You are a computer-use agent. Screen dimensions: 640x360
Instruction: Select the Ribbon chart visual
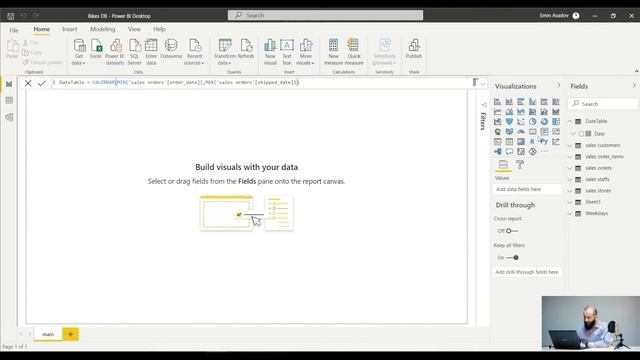coord(556,111)
